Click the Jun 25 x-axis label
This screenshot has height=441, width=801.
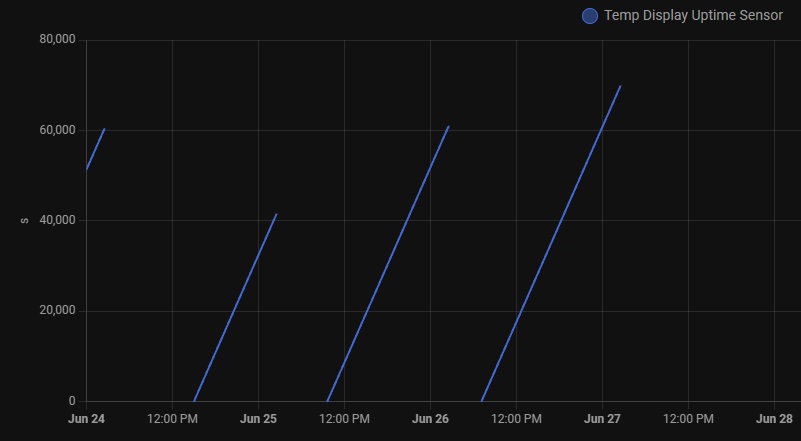click(258, 419)
